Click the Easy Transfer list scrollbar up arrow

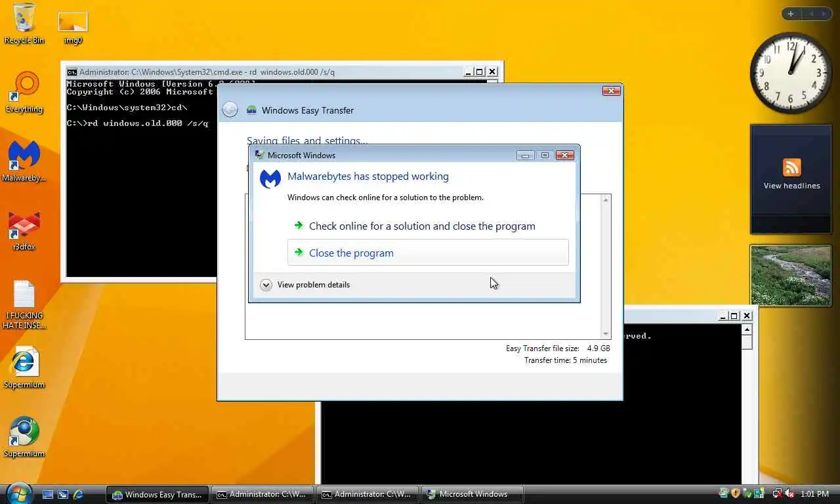click(606, 199)
